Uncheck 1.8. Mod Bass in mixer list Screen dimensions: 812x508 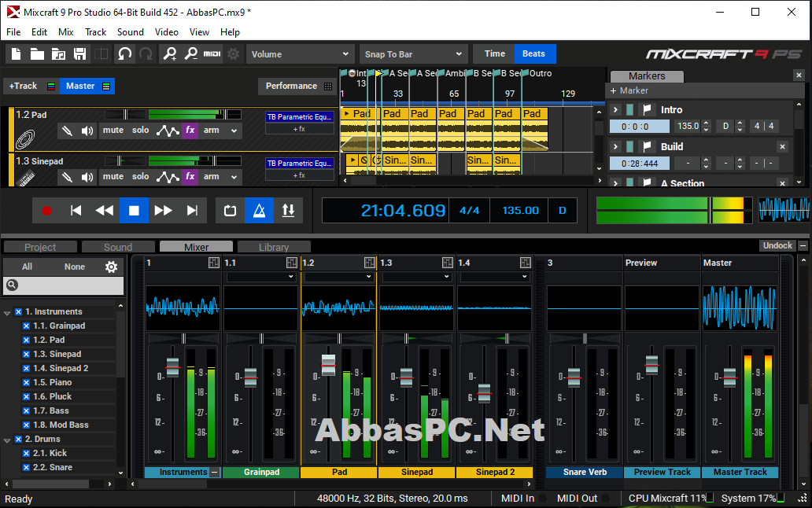(x=26, y=425)
